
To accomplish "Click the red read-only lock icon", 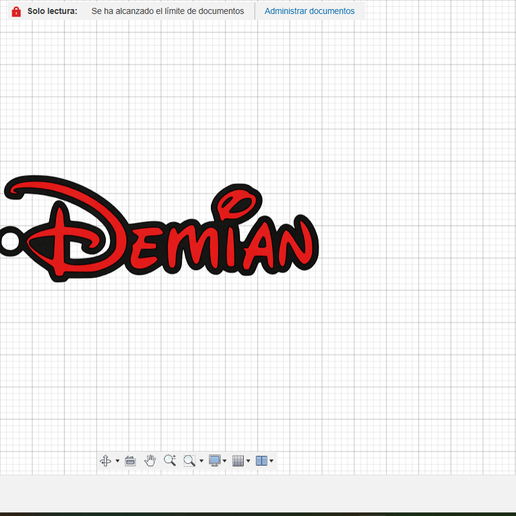I will click(x=16, y=11).
